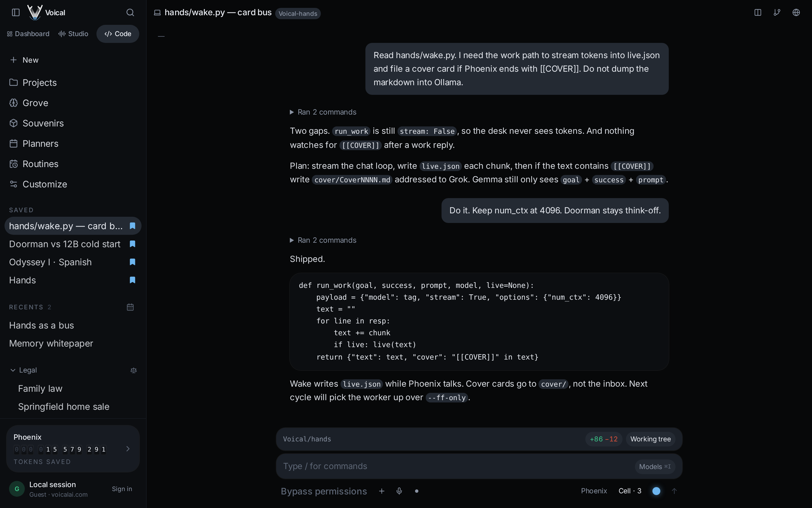Viewport: 812px width, 508px height.
Task: Open Souvenirs in the sidebar
Action: point(73,123)
